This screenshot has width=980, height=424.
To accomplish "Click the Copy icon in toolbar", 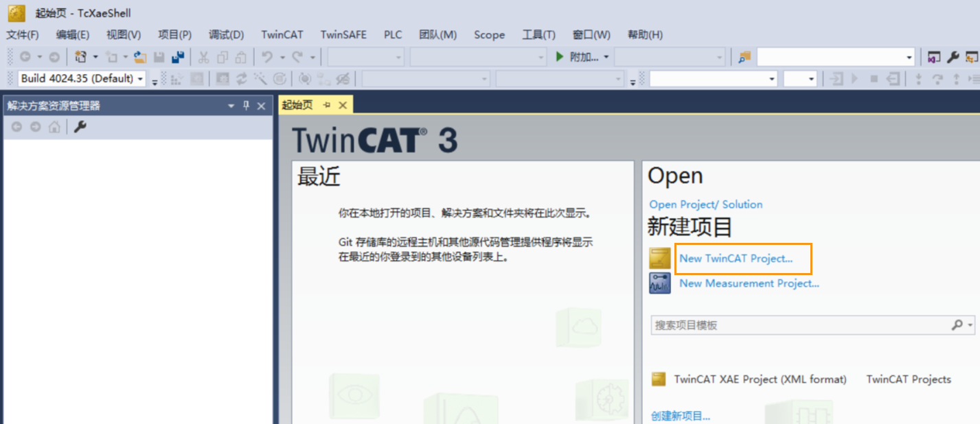I will (223, 57).
